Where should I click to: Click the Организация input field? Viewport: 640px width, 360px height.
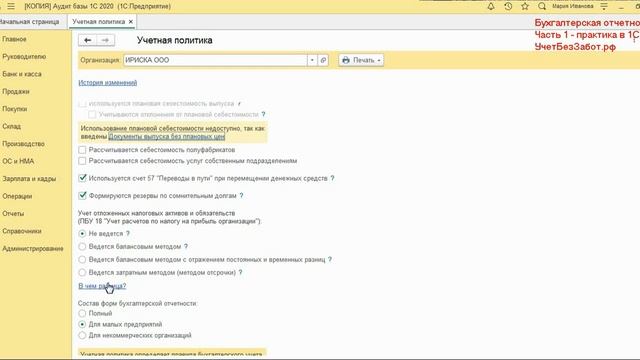(x=215, y=60)
